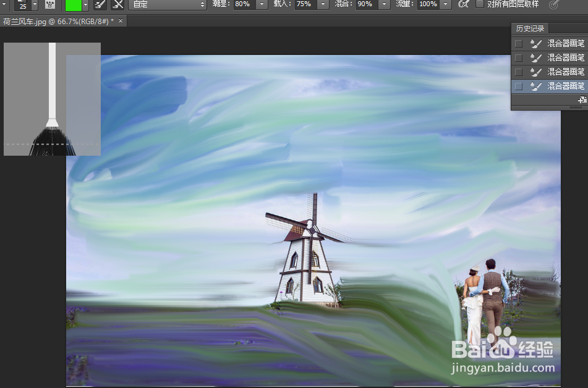The width and height of the screenshot is (588, 388).
Task: Click the 混合 value field showing 90%
Action: point(367,4)
